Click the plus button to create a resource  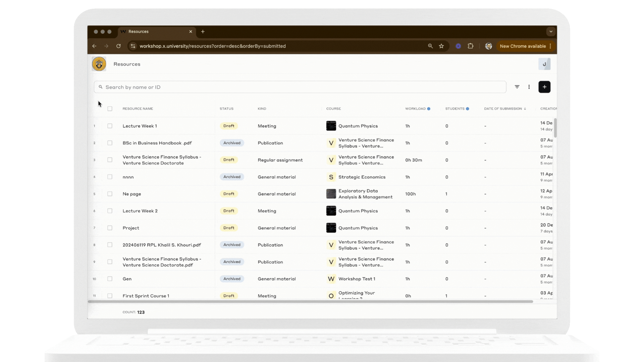(x=544, y=87)
